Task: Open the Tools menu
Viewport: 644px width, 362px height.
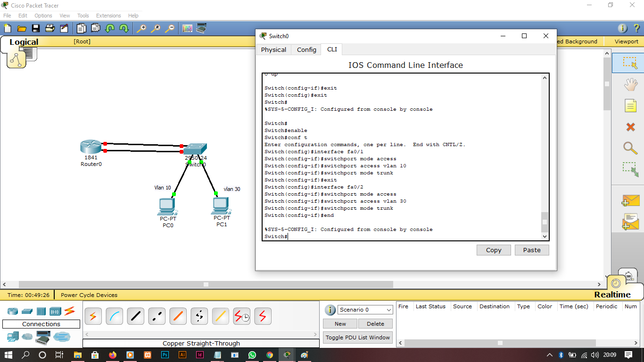Action: click(83, 16)
